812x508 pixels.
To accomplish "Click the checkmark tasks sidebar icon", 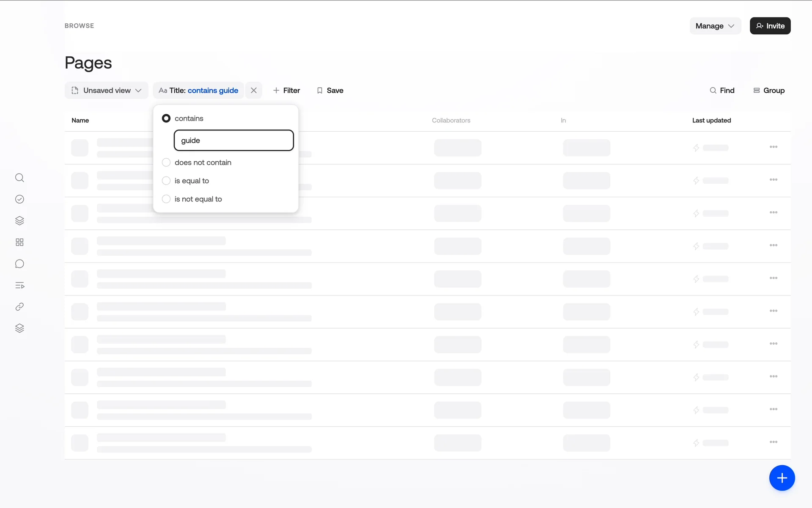I will point(19,199).
